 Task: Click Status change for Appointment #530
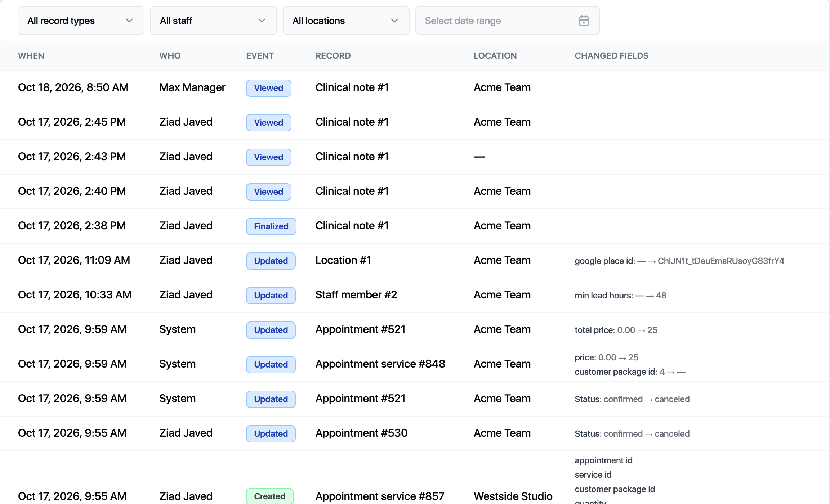point(632,433)
